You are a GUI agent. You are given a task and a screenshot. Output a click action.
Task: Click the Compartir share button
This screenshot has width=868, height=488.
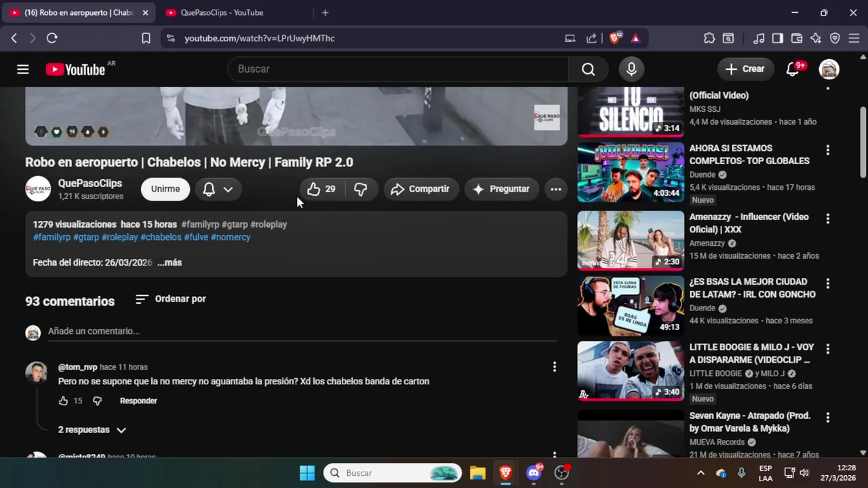[x=421, y=189]
